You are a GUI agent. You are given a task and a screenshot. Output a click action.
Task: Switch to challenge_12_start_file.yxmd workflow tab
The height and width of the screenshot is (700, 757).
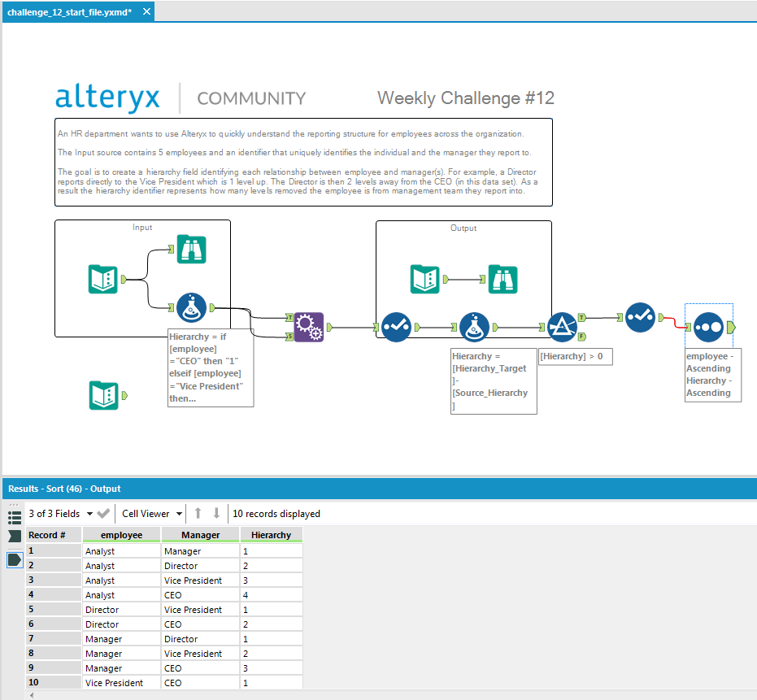(70, 12)
